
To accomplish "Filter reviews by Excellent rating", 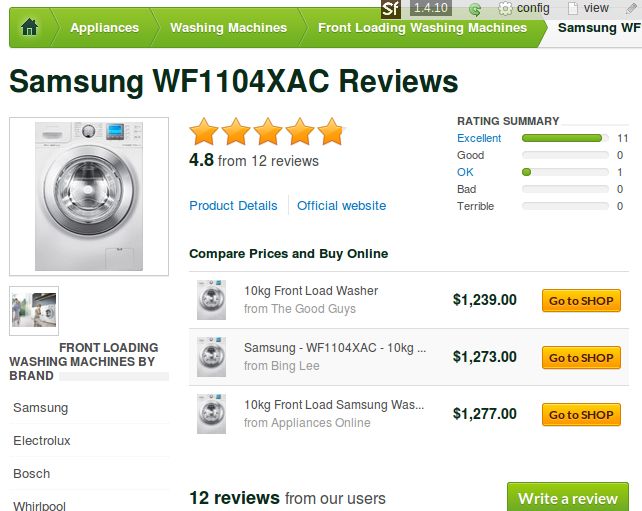I will pos(479,138).
